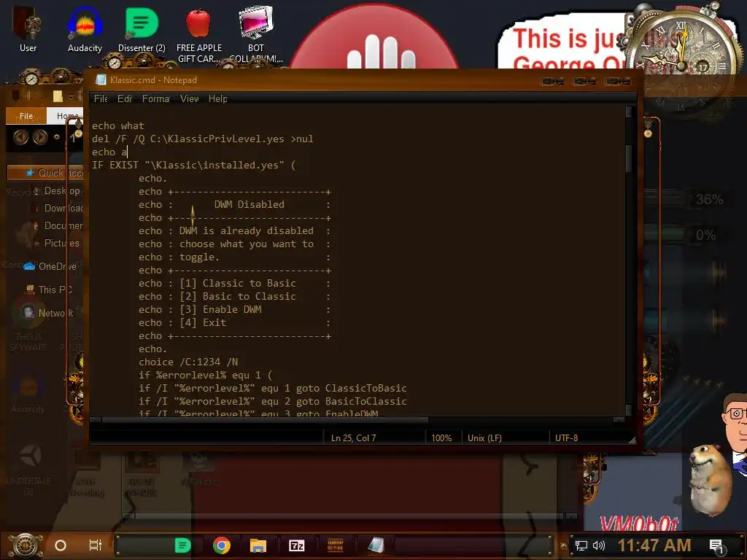The height and width of the screenshot is (560, 747).
Task: Open the recent locations gear in File Explorer
Action: click(57, 137)
